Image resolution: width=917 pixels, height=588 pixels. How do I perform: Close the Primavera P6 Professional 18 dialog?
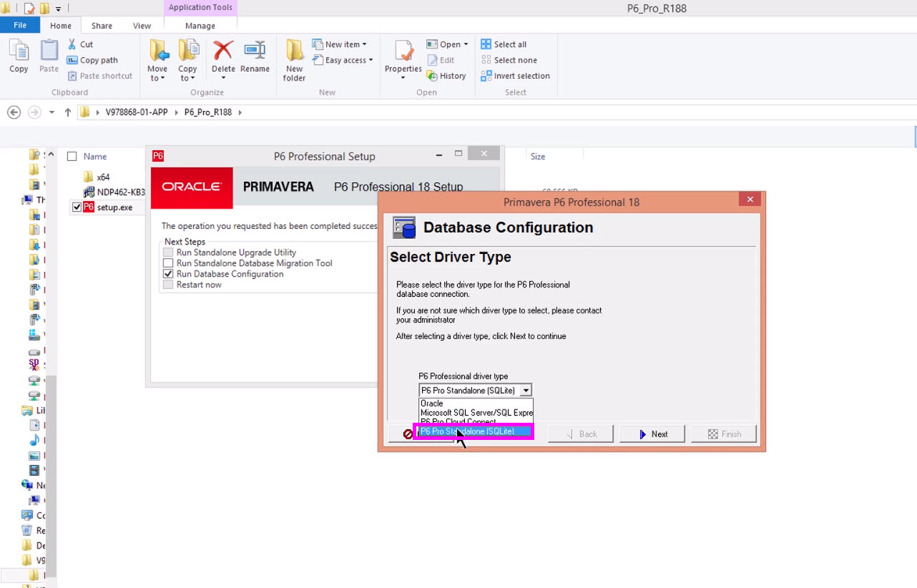(x=750, y=200)
